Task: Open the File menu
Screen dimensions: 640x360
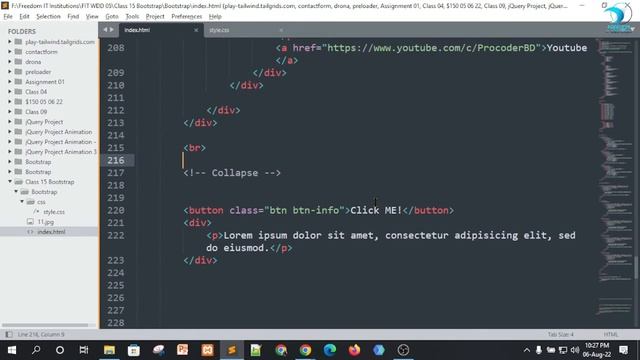Action: 8,16
